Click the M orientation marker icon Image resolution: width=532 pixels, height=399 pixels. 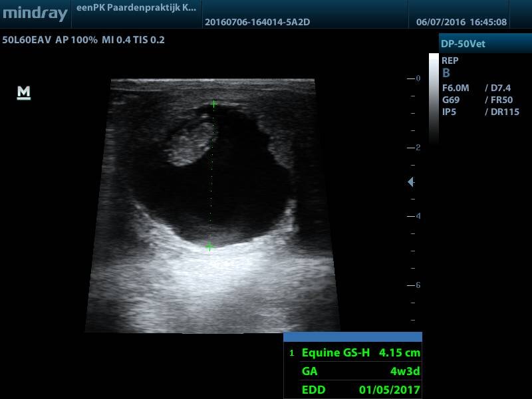pyautogui.click(x=24, y=93)
